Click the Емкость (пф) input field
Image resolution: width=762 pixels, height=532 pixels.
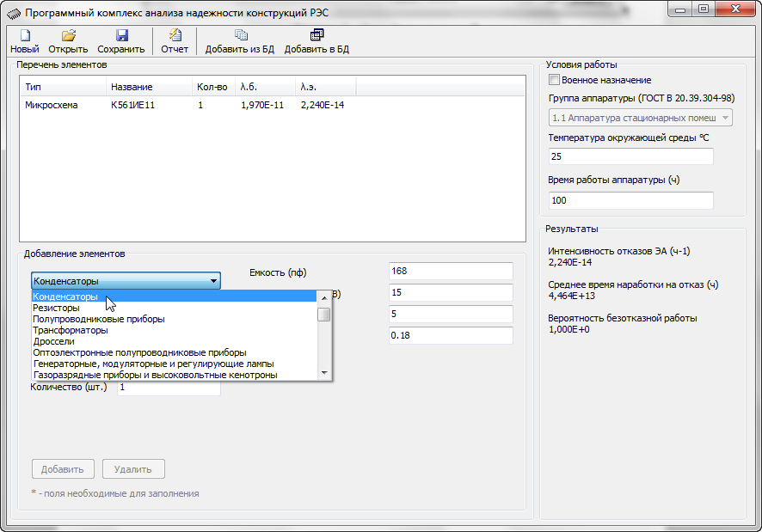[x=451, y=271]
